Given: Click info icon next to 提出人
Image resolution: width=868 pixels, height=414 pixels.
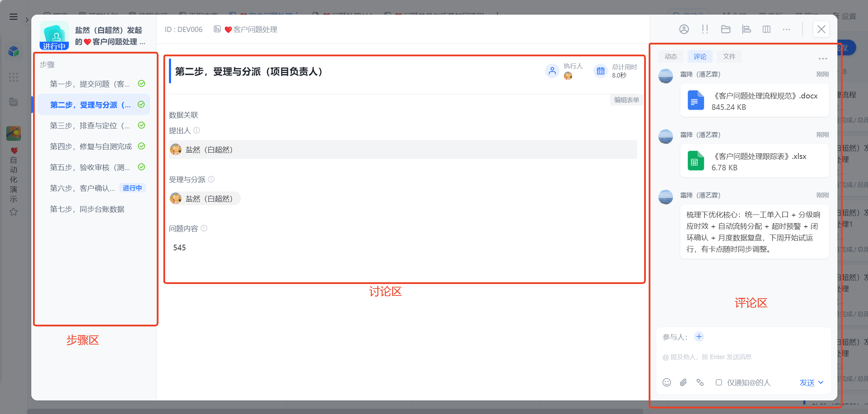Looking at the screenshot, I should coord(197,130).
